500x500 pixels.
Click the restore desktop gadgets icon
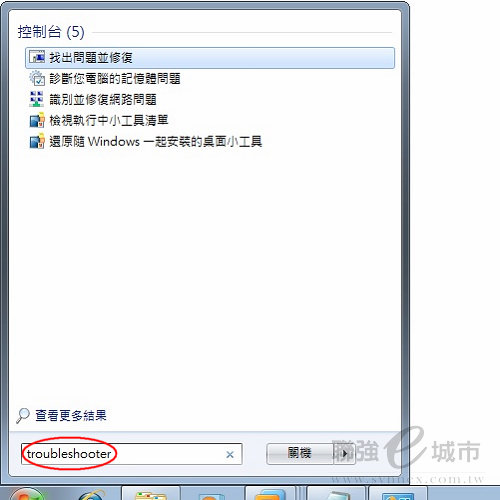pos(37,141)
